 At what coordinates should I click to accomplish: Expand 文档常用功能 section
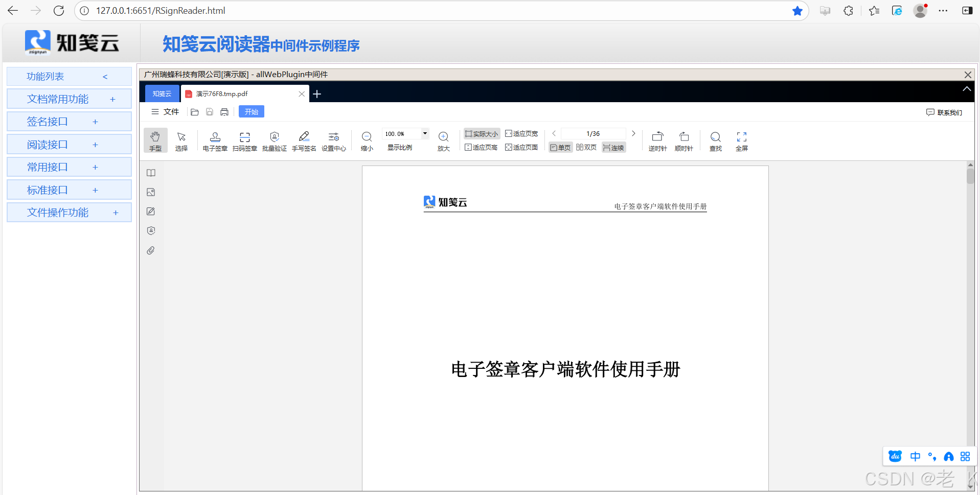click(69, 99)
